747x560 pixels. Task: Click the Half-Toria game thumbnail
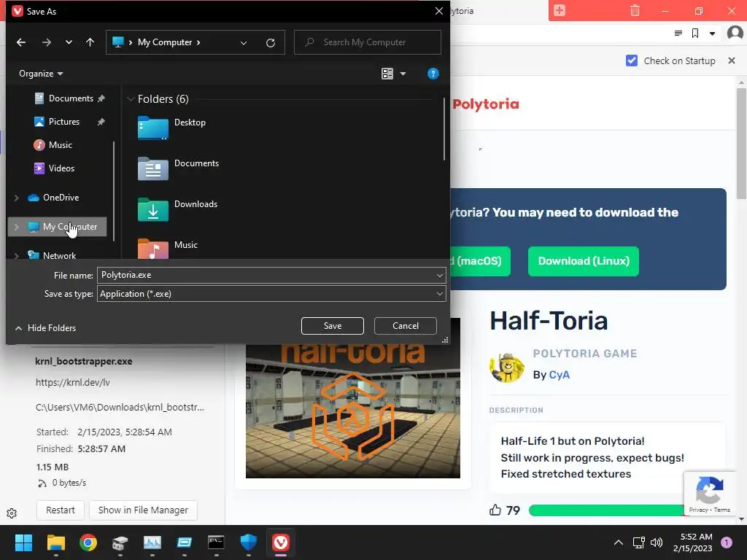click(353, 411)
